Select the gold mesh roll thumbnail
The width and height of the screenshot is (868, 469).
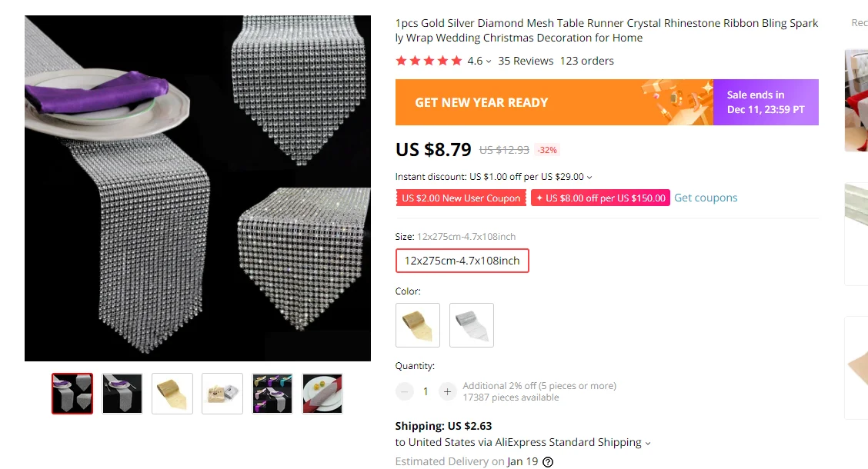pos(172,394)
